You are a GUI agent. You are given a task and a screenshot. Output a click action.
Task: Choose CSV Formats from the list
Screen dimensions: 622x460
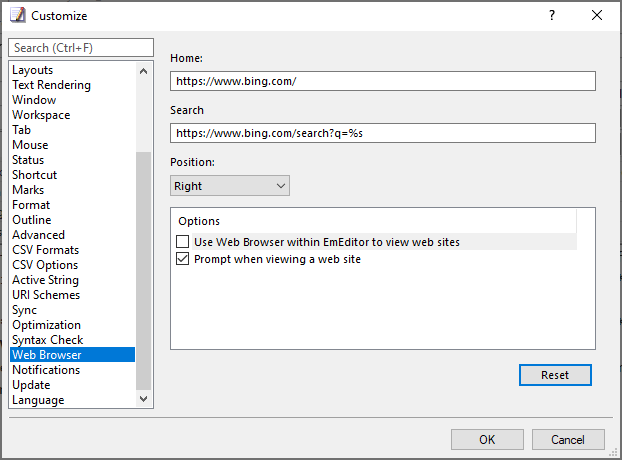[46, 250]
